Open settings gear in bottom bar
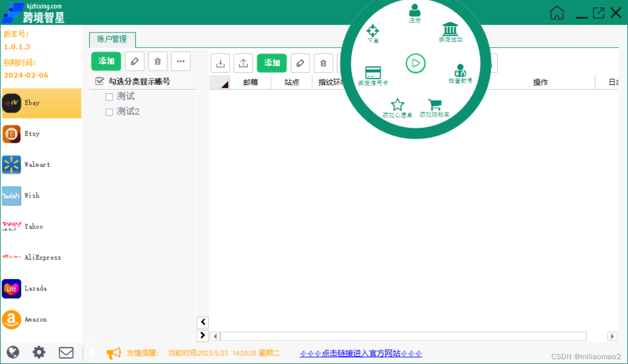Screen dimensions: 628x364 pos(39,352)
